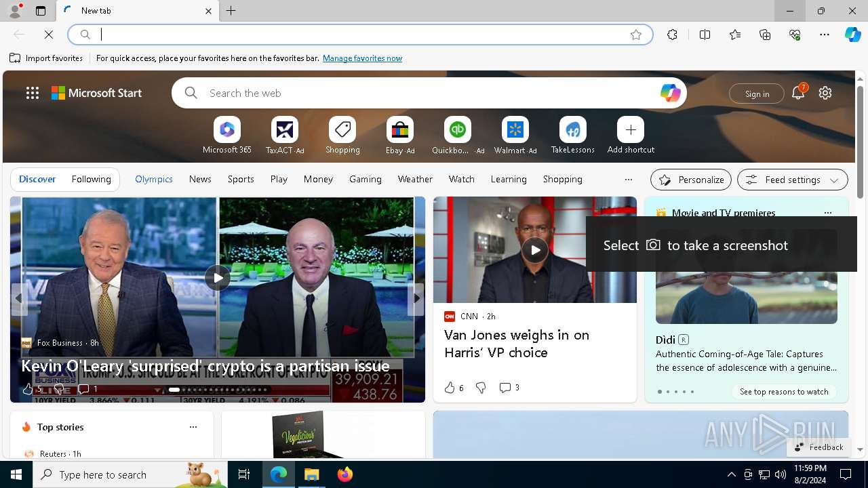Open Microsoft 365 shortcut

227,136
